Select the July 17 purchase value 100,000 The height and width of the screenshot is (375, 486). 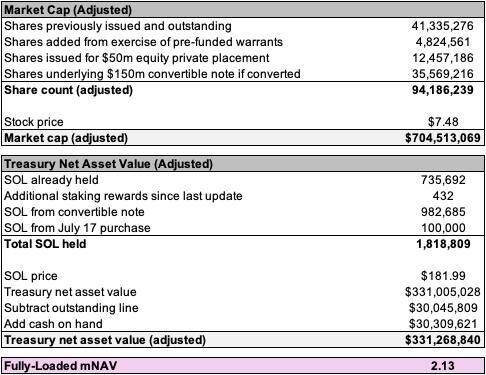tap(443, 228)
